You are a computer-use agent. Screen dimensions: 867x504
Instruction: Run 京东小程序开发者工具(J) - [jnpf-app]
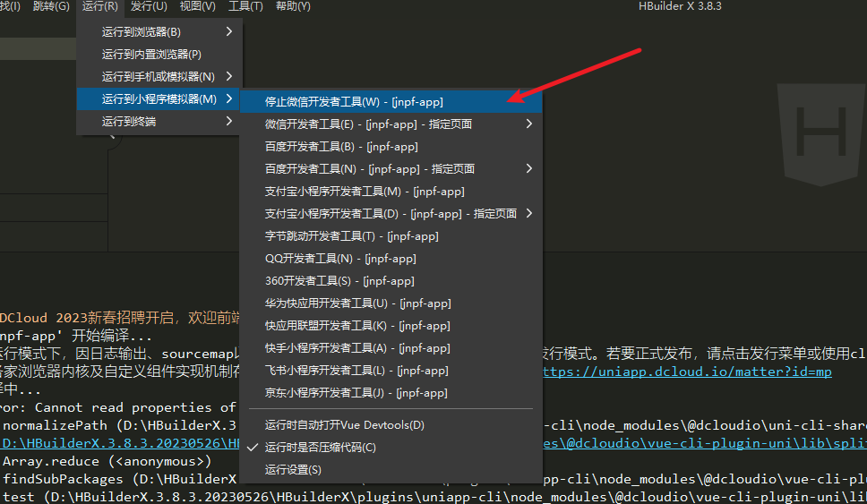(x=391, y=393)
